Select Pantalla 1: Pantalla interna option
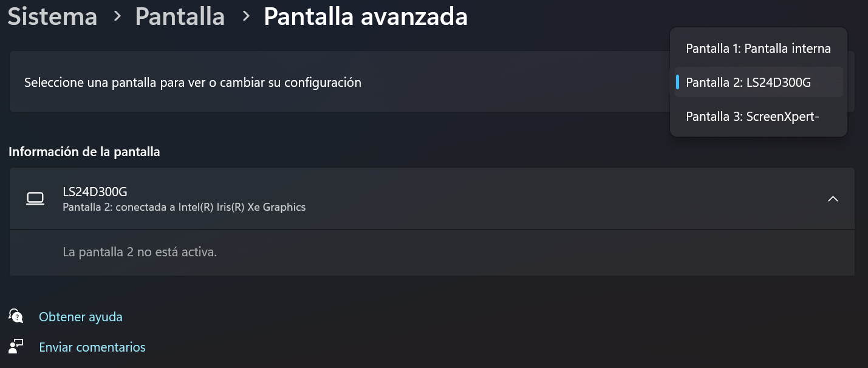Screen dimensions: 868x368 pyautogui.click(x=758, y=49)
